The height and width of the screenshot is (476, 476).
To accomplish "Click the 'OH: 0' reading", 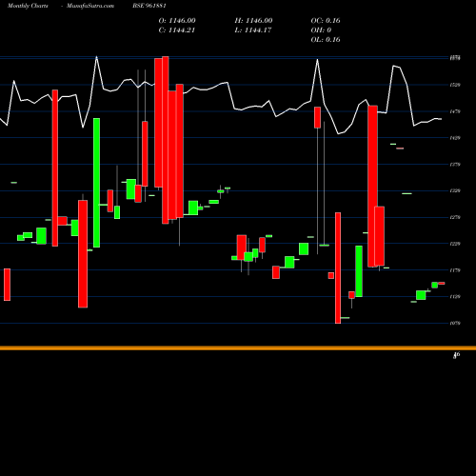I will coord(321,30).
